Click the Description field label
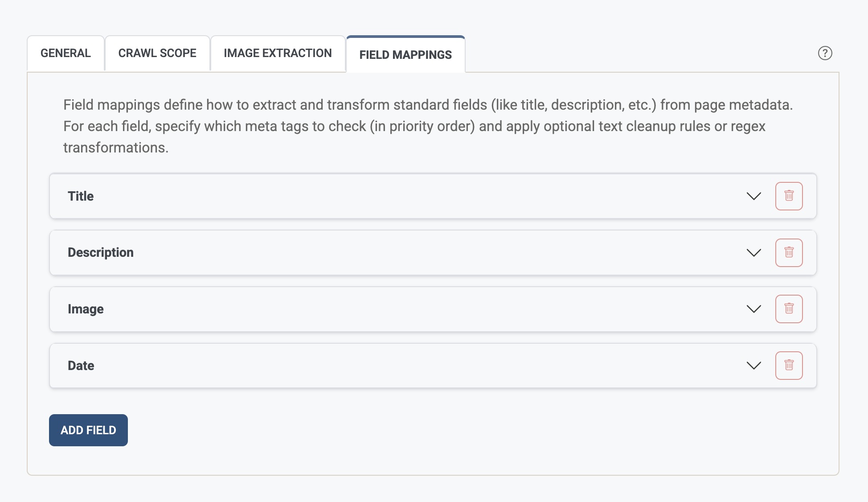The height and width of the screenshot is (502, 868). 101,253
